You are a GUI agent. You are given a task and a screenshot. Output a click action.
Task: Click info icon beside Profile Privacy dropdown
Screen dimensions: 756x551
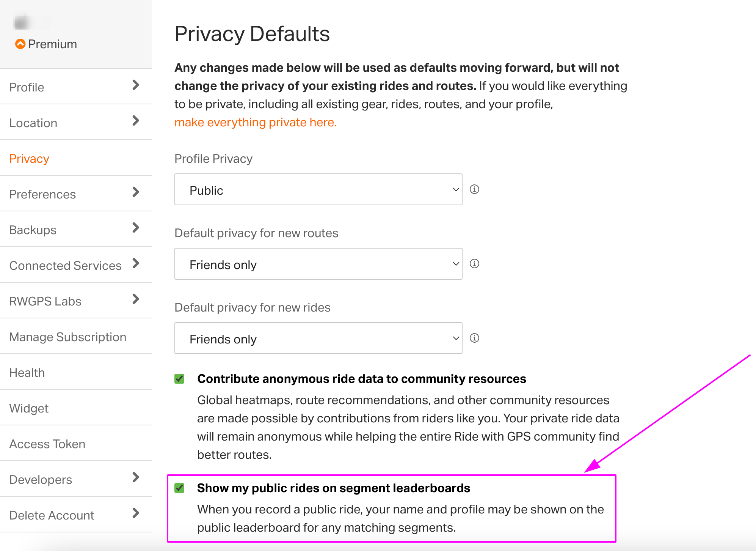[474, 189]
